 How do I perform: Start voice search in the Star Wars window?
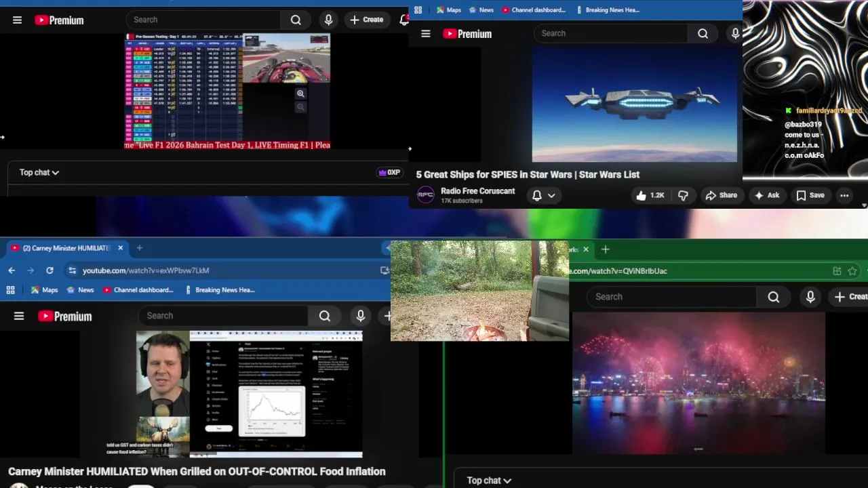click(x=735, y=33)
